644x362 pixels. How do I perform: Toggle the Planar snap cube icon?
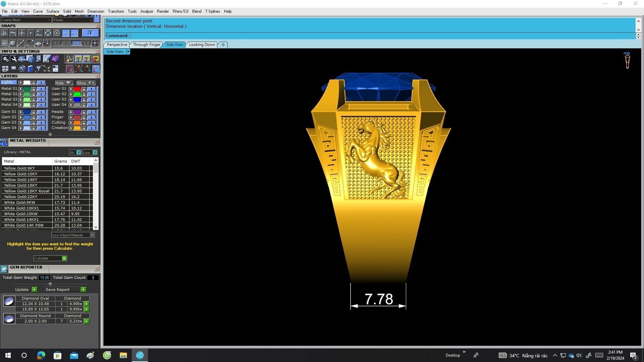(x=13, y=43)
